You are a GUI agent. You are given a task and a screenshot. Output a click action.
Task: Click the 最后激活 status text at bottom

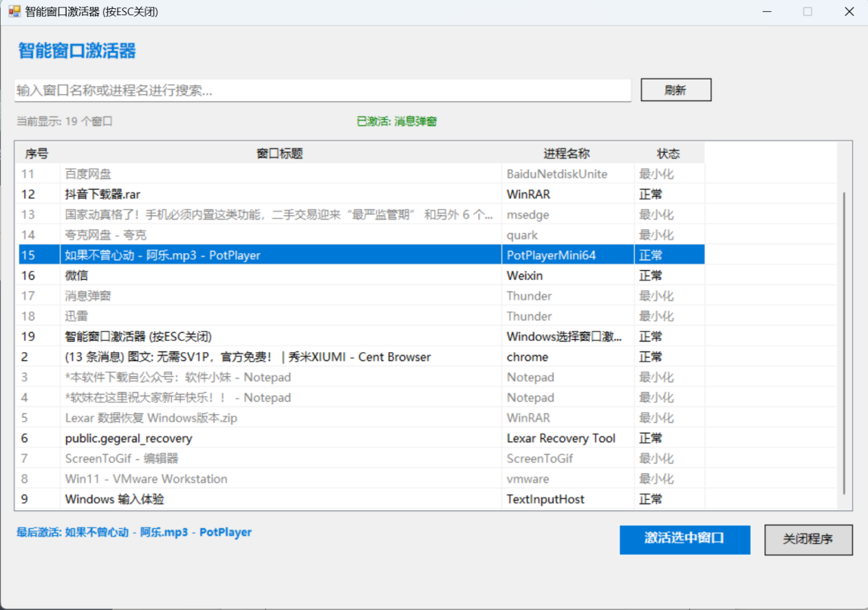pyautogui.click(x=134, y=533)
